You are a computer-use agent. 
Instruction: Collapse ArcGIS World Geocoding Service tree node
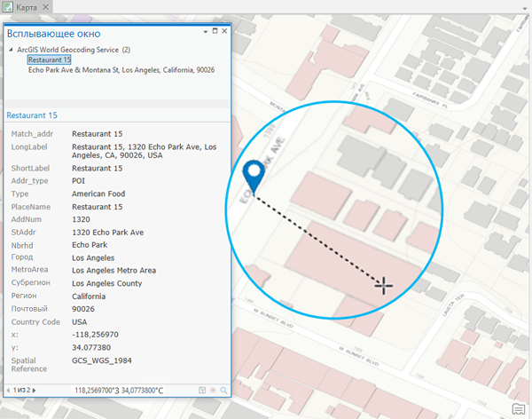click(11, 50)
